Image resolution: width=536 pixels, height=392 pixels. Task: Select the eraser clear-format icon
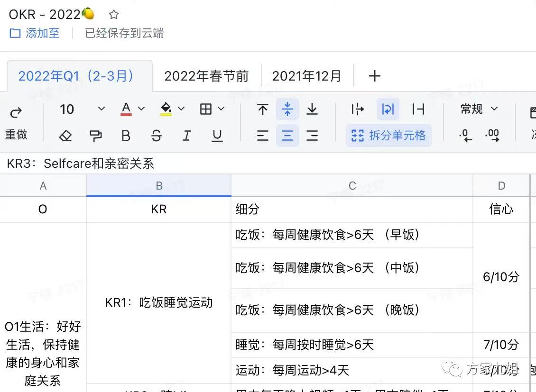point(65,136)
